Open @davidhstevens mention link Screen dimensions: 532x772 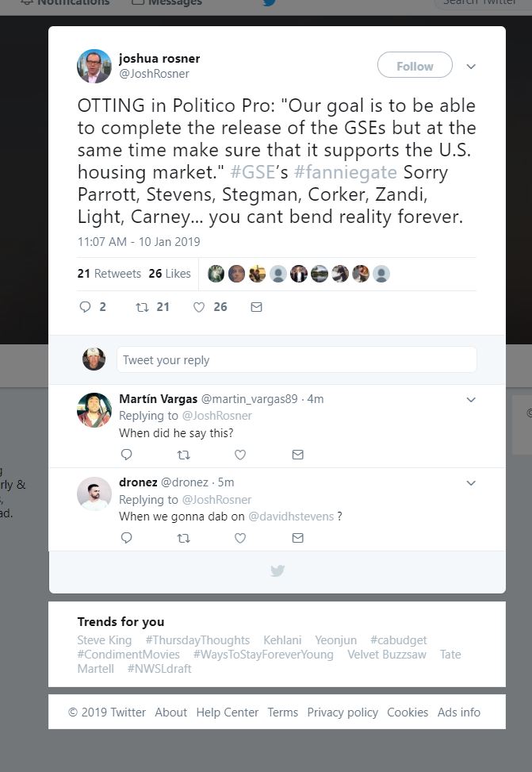tap(291, 517)
